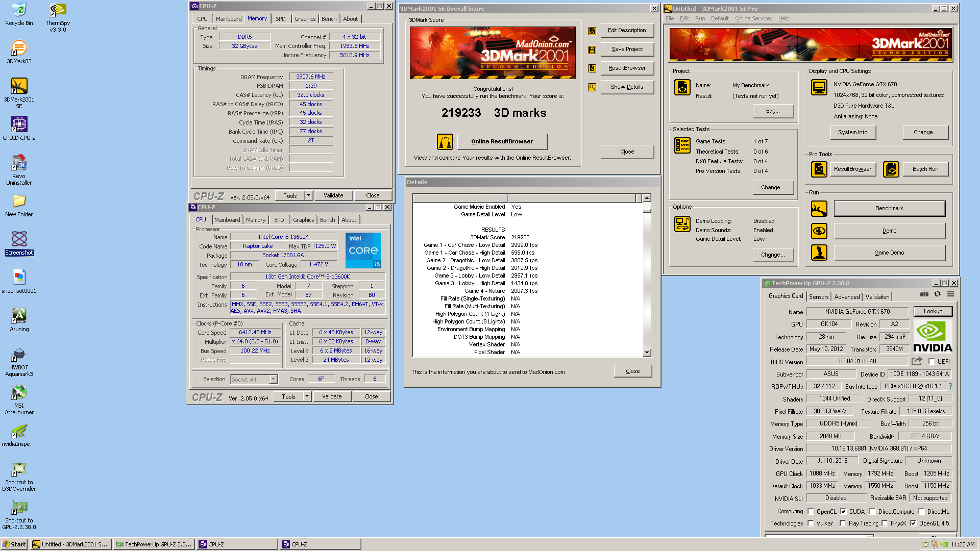The width and height of the screenshot is (980, 551).
Task: Click the Edit Description icon in score window
Action: (x=592, y=31)
